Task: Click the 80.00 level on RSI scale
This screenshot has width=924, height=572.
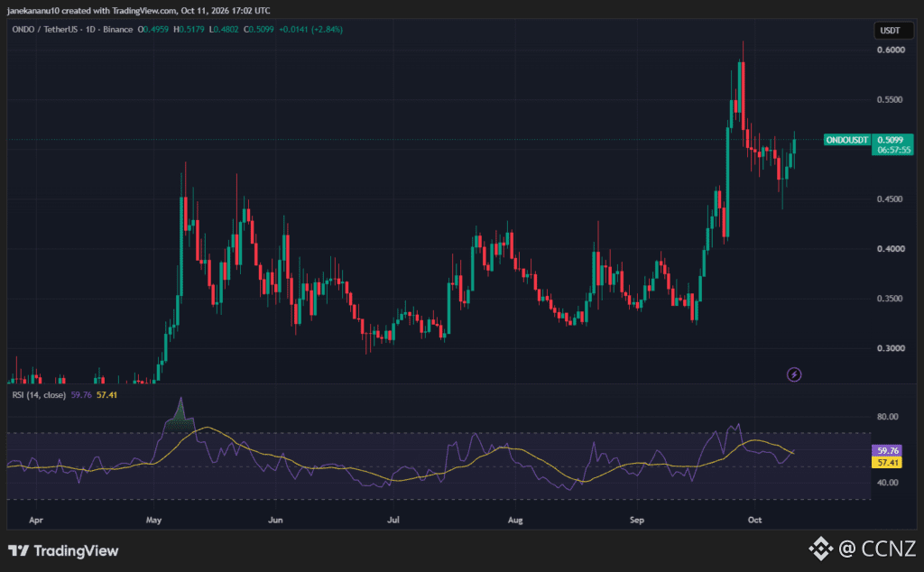Action: click(888, 417)
